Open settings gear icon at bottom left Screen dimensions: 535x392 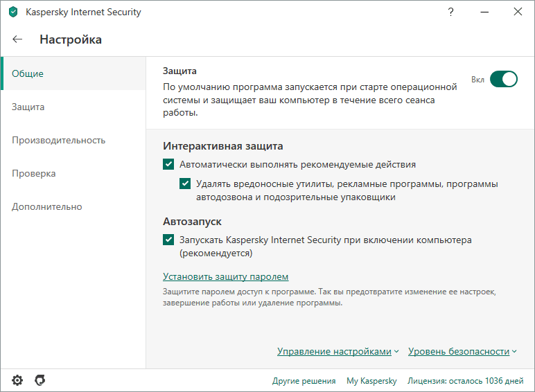(17, 380)
